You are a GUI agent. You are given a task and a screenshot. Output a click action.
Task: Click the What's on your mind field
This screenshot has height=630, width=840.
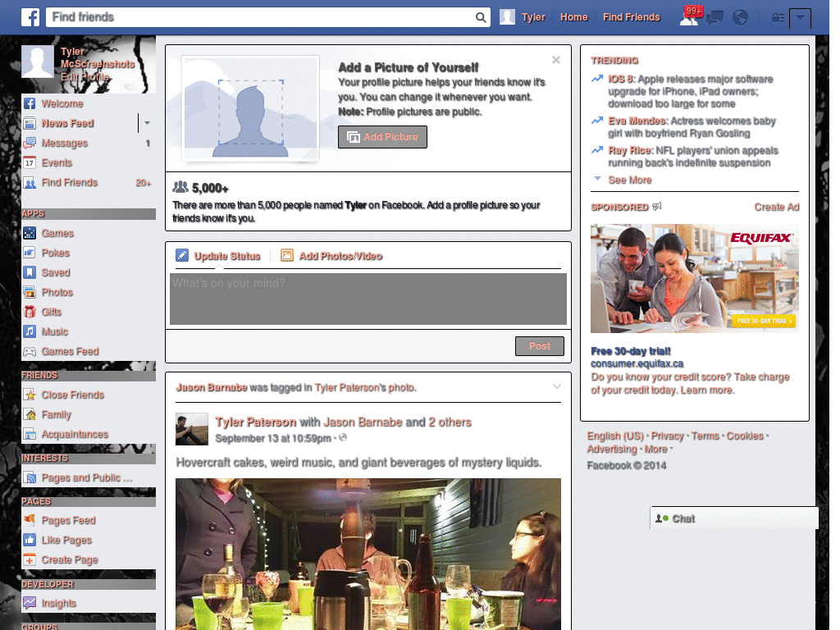point(367,299)
